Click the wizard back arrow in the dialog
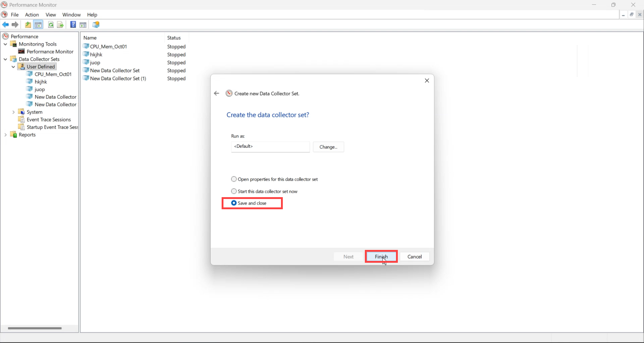Image resolution: width=644 pixels, height=343 pixels. pos(216,93)
